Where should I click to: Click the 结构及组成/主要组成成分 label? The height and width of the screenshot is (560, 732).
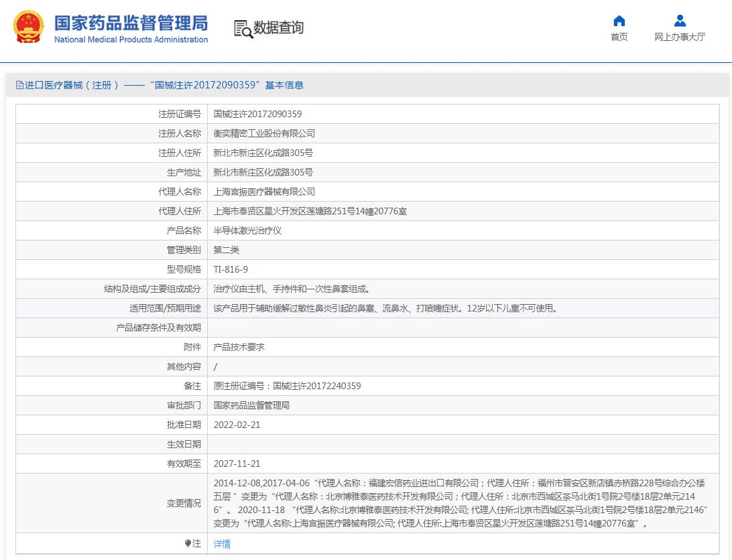[x=152, y=289]
